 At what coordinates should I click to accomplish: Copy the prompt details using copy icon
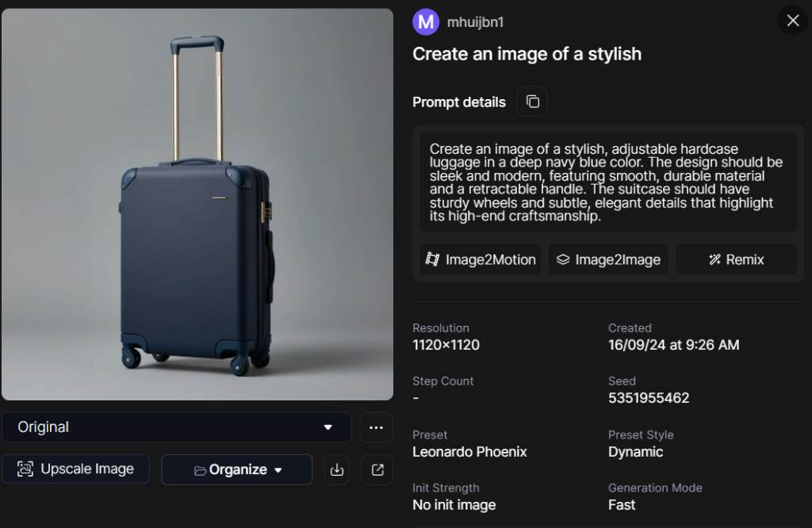pyautogui.click(x=532, y=101)
